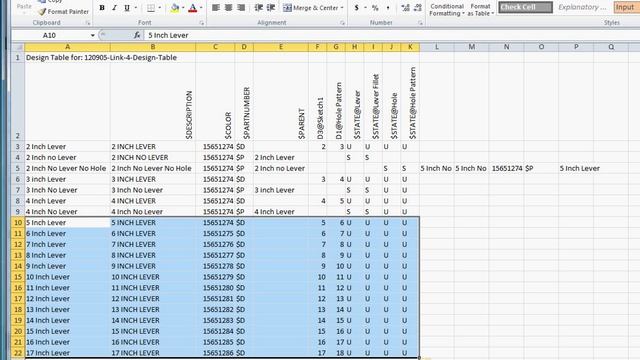Toggle italic formatting
640x360 pixels.
point(114,8)
